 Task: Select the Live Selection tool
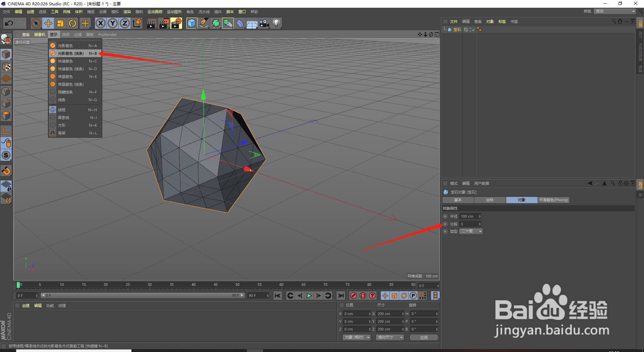36,23
